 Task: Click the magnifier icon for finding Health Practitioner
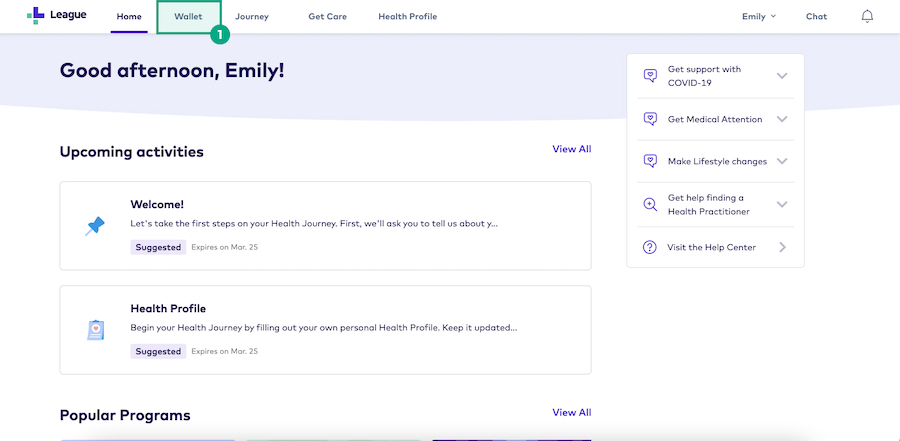pos(650,204)
